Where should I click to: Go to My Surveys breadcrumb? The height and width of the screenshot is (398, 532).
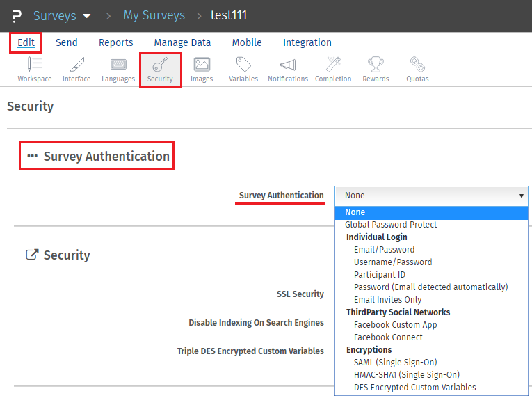pos(154,15)
